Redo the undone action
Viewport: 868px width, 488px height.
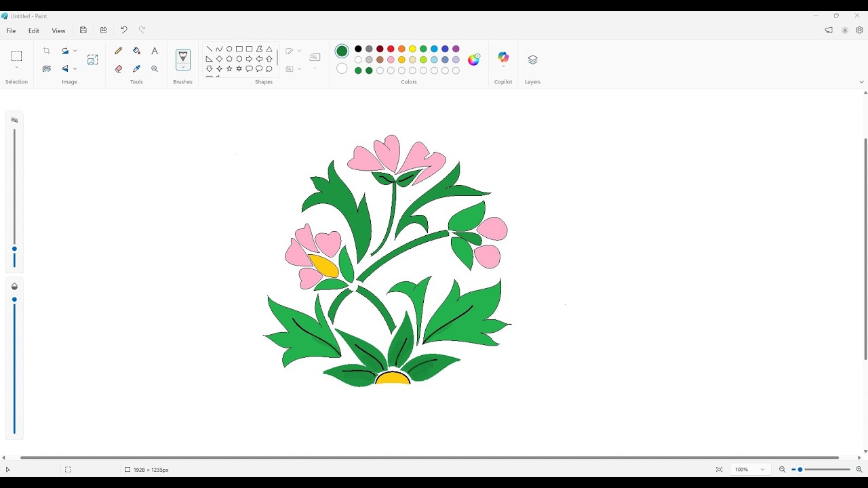pyautogui.click(x=142, y=30)
